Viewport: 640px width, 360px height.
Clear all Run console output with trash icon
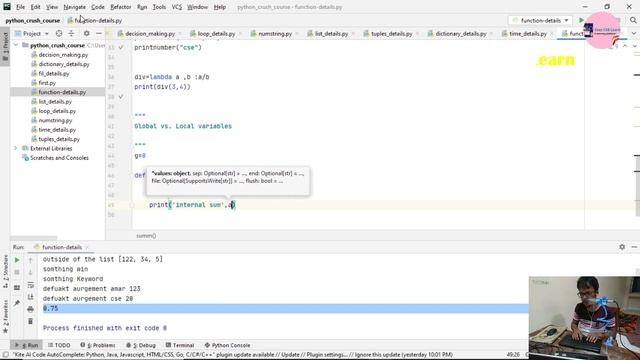[x=30, y=322]
